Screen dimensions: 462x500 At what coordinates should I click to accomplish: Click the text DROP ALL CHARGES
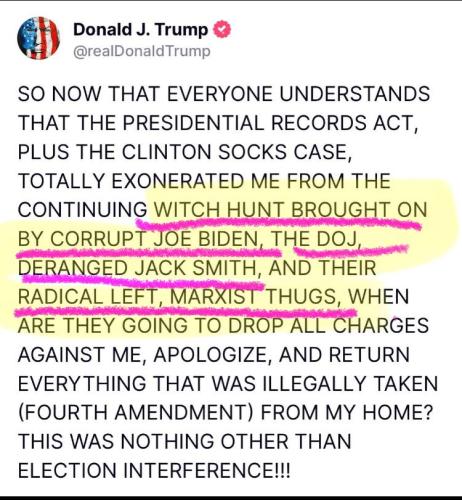pyautogui.click(x=328, y=326)
